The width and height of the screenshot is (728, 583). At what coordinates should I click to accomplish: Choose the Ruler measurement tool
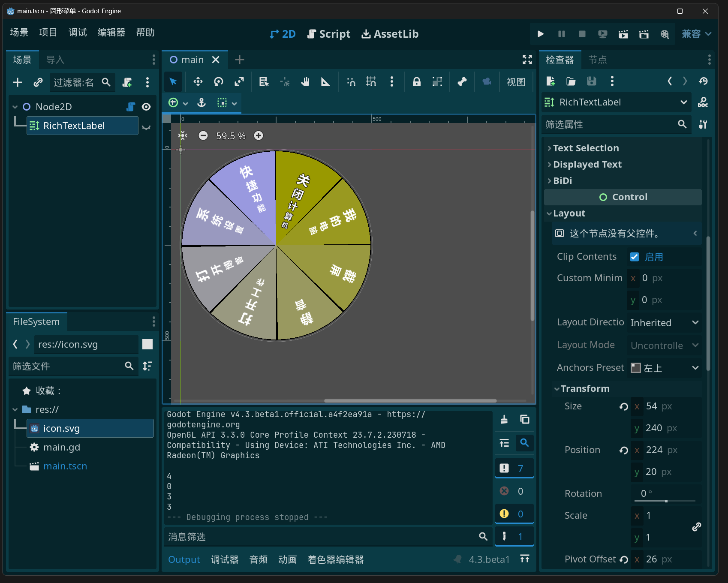tap(326, 82)
